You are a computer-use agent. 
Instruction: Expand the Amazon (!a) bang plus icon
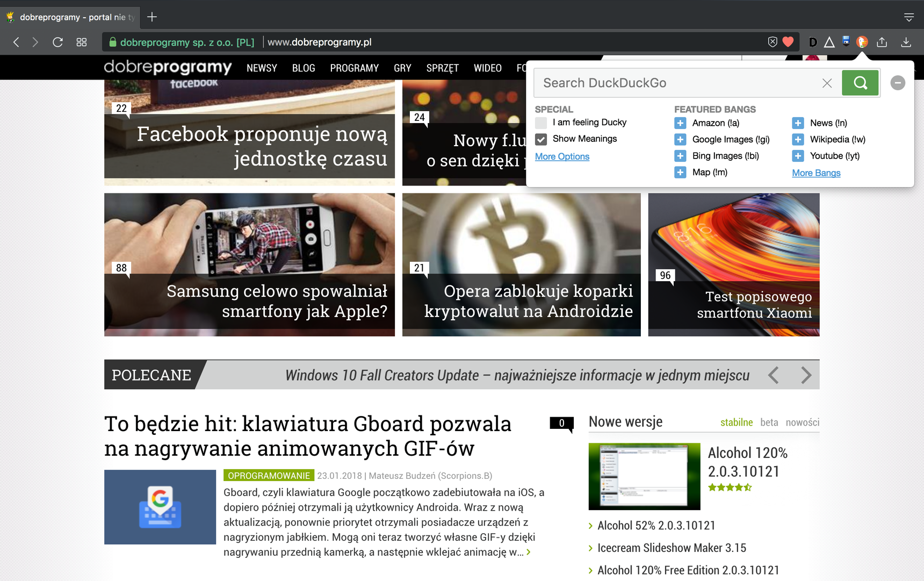pyautogui.click(x=680, y=123)
